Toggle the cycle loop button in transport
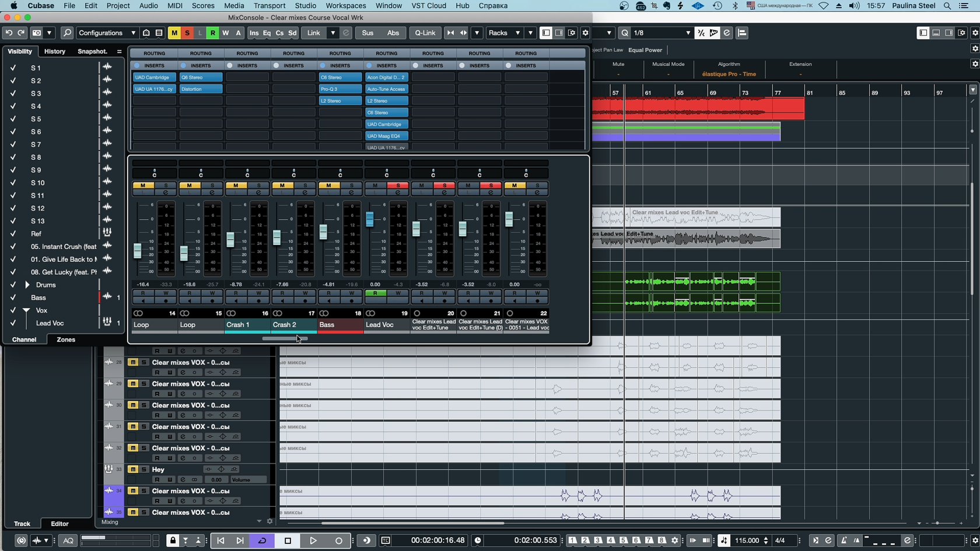 262,541
